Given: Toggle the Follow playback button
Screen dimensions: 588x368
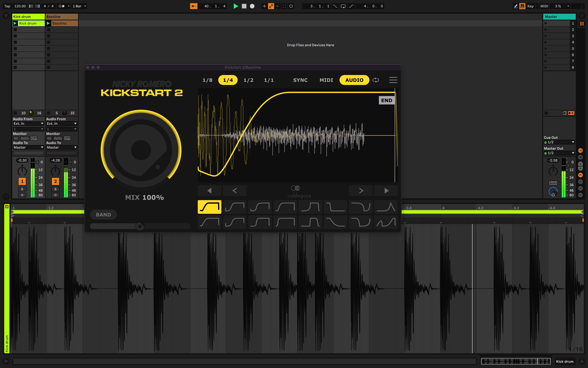Looking at the screenshot, I should click(x=194, y=6).
